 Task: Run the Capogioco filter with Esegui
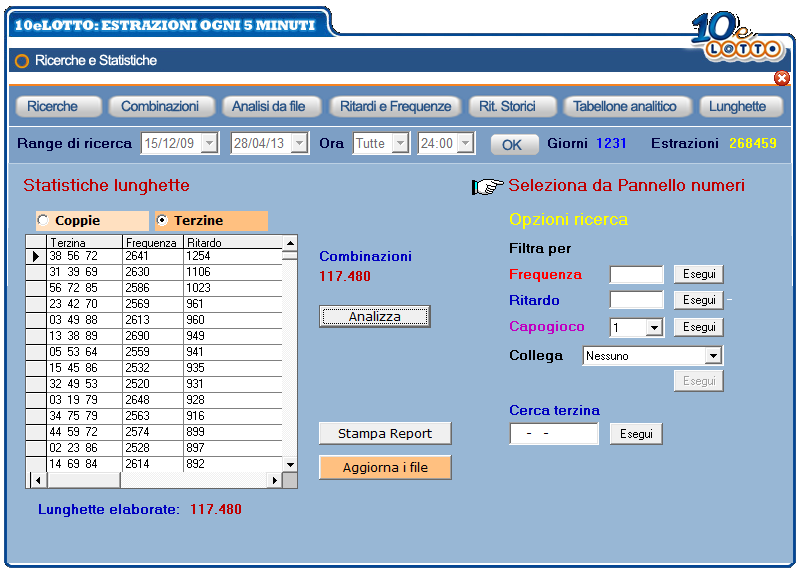tap(699, 327)
